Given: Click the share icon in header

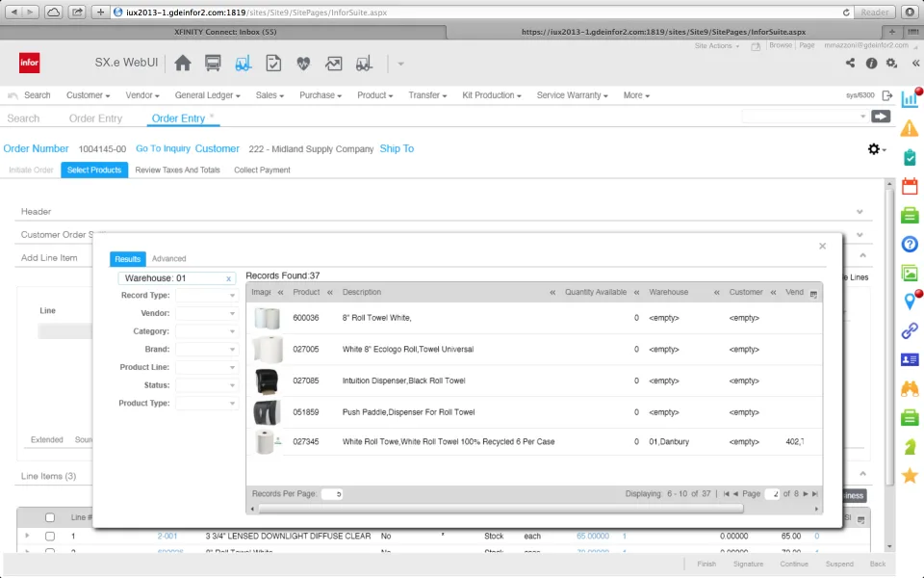Looking at the screenshot, I should click(x=850, y=63).
